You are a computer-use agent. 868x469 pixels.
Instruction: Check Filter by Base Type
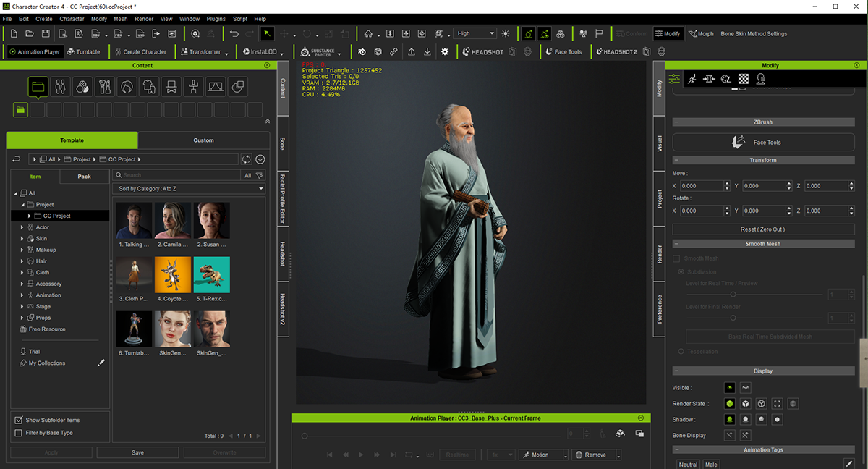[x=19, y=433]
